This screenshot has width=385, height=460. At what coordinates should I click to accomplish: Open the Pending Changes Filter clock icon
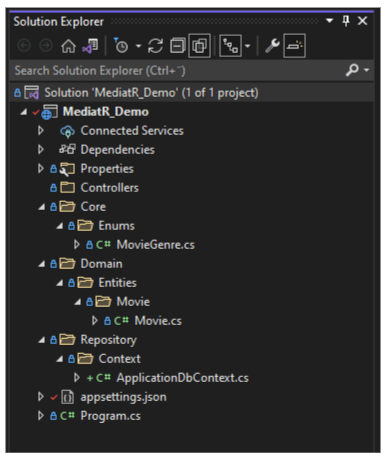[121, 46]
